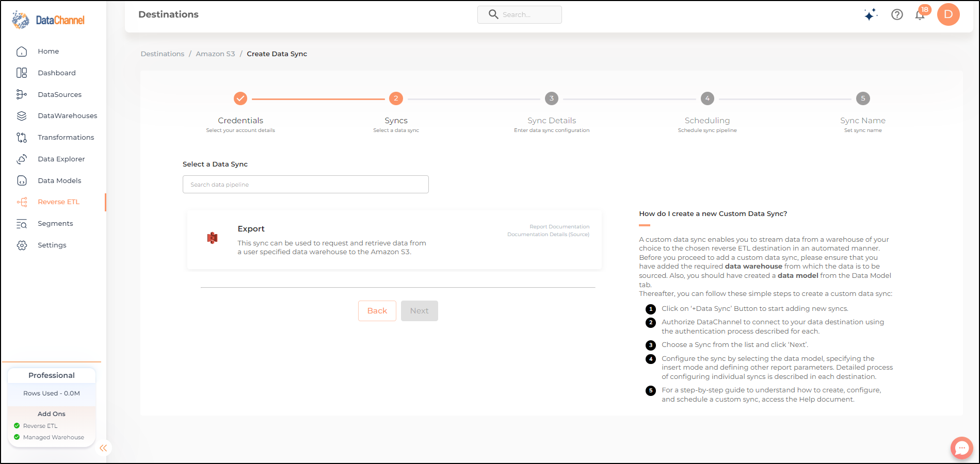
Task: Click Rows Used - 0.0M text
Action: [52, 393]
